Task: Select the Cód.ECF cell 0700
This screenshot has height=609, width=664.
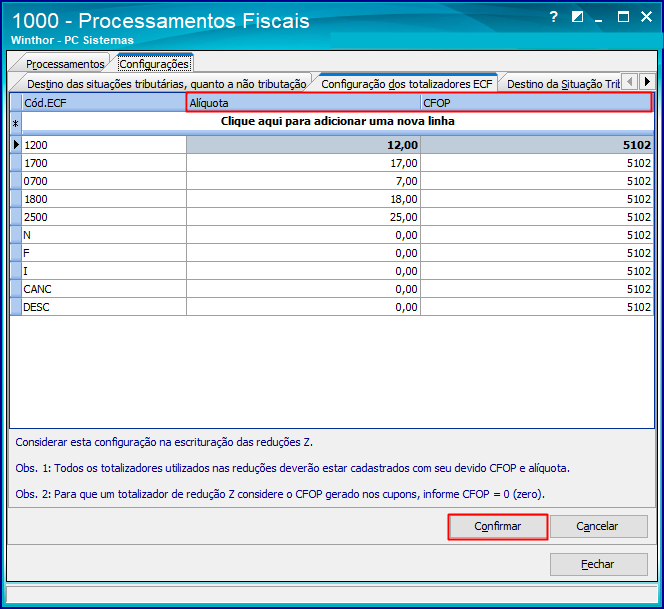Action: (x=104, y=181)
